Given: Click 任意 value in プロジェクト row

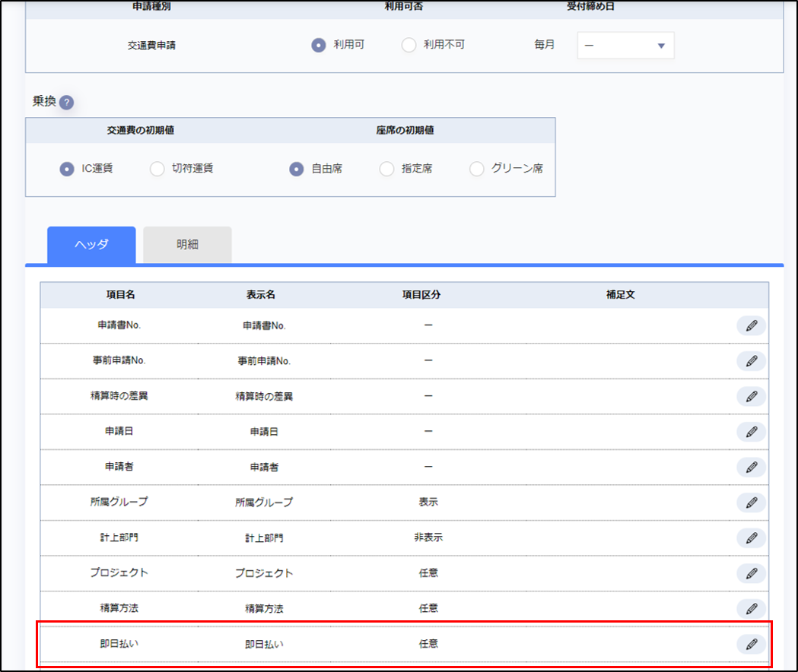Looking at the screenshot, I should tap(428, 573).
